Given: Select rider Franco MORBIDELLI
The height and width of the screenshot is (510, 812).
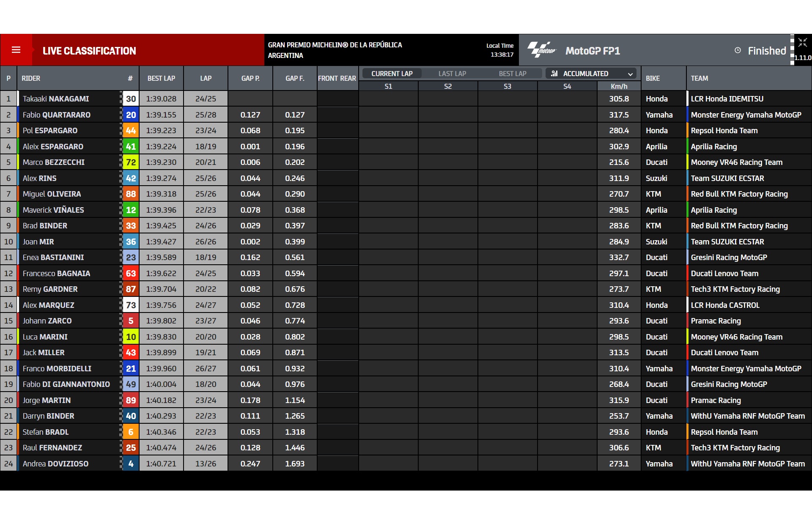Looking at the screenshot, I should tap(57, 368).
